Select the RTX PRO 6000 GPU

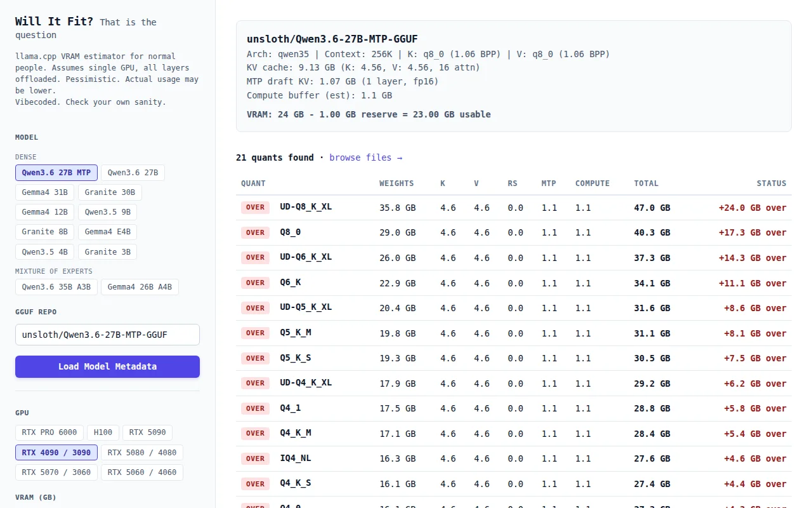pos(49,432)
